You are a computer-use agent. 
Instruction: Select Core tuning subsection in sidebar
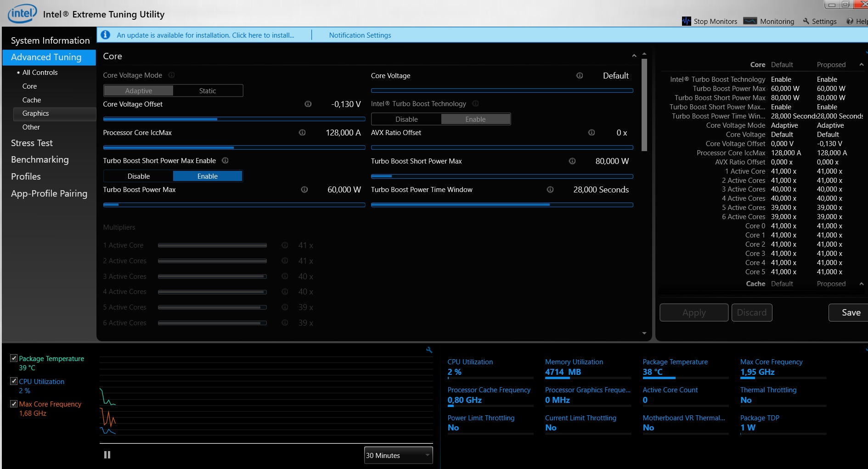29,86
